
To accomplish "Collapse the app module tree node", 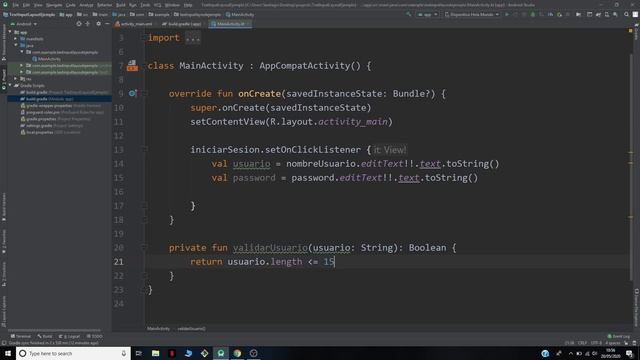I will point(10,32).
